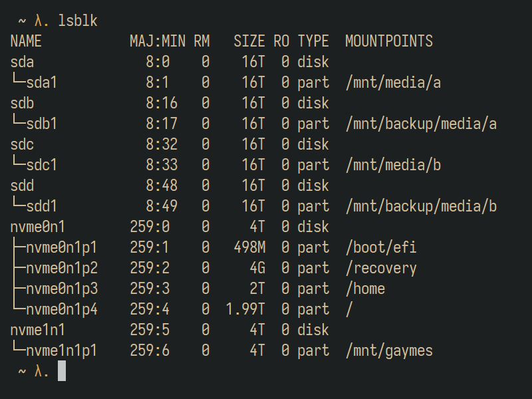This screenshot has width=532, height=399.
Task: Click the /boot/efi mountpoint
Action: coord(381,247)
